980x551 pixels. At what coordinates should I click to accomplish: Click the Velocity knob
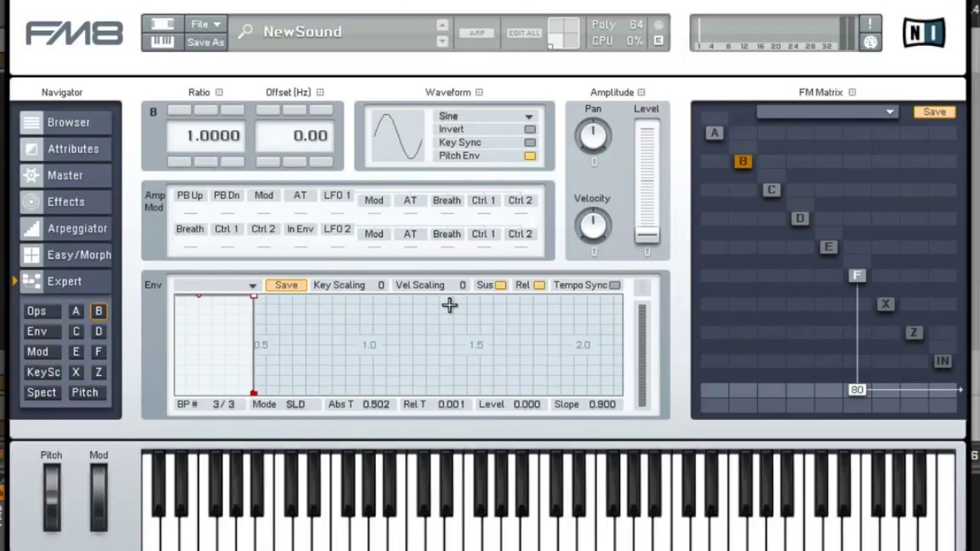593,225
